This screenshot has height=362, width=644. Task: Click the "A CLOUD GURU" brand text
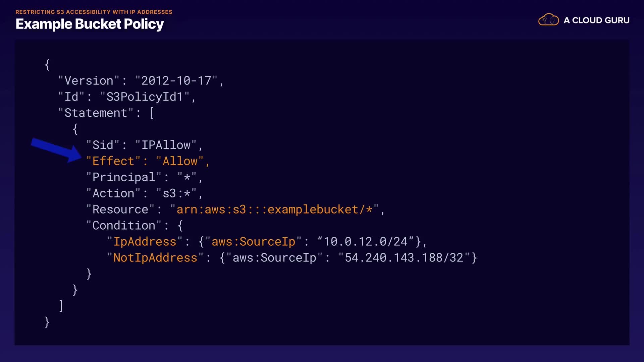click(596, 20)
